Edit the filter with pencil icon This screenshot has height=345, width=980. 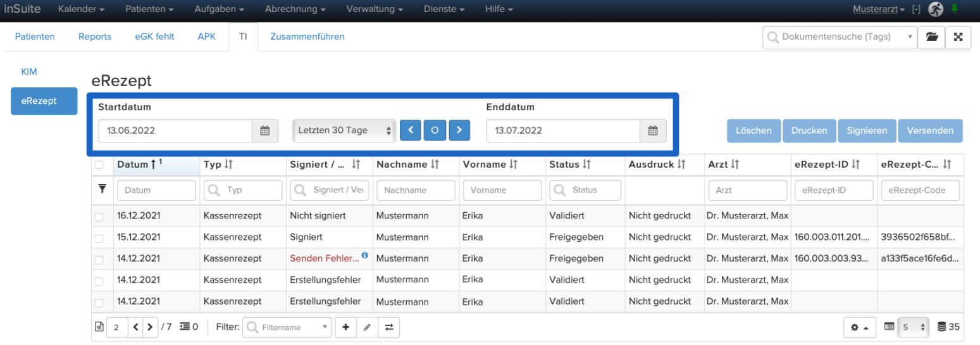[x=367, y=327]
